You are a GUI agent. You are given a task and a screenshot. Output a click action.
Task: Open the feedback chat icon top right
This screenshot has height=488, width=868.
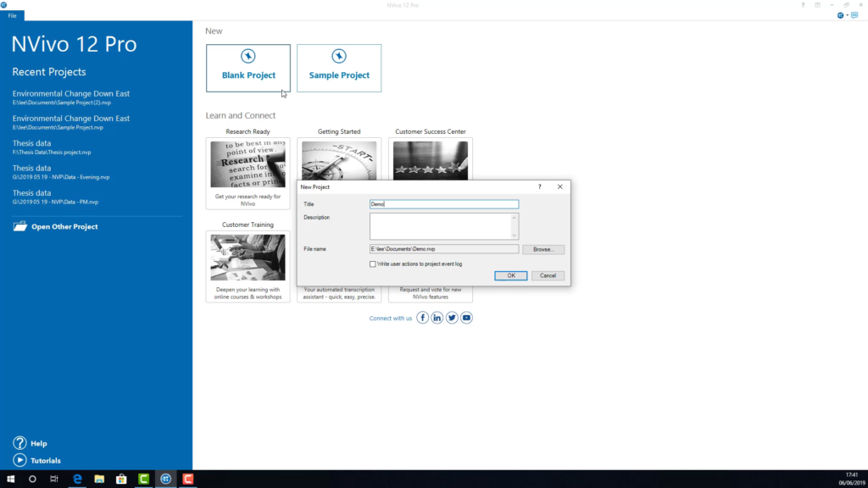tap(854, 15)
